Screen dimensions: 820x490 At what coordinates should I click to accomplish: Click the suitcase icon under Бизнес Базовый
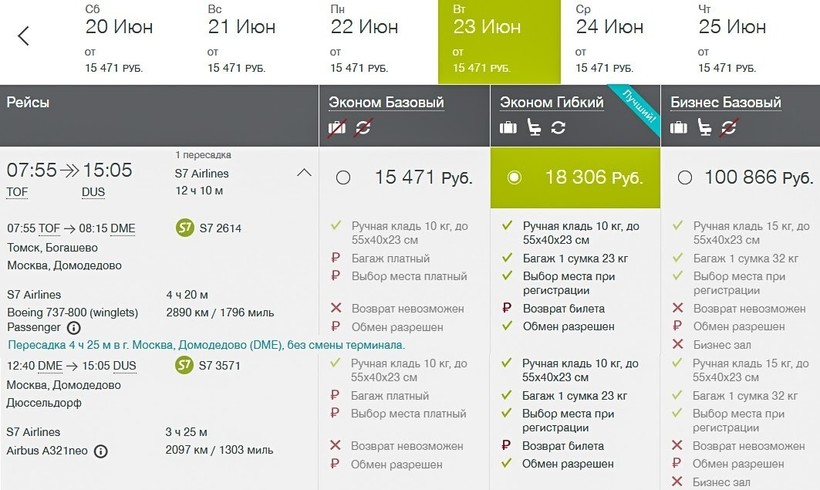679,127
